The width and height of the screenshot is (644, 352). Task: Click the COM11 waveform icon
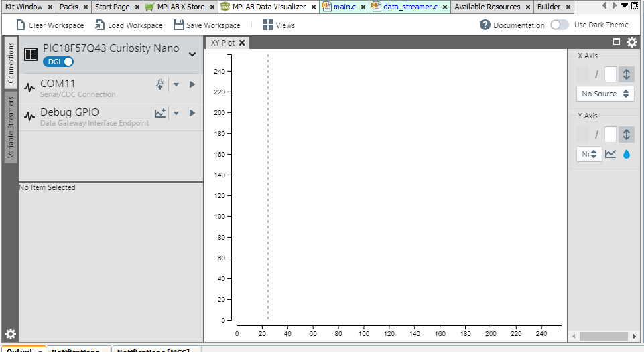point(29,88)
